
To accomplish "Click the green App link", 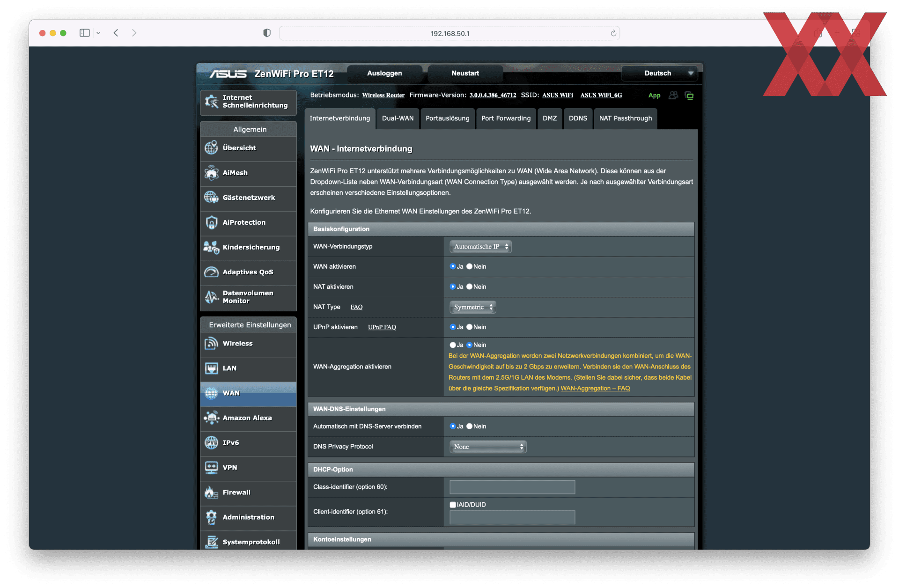I will click(654, 96).
